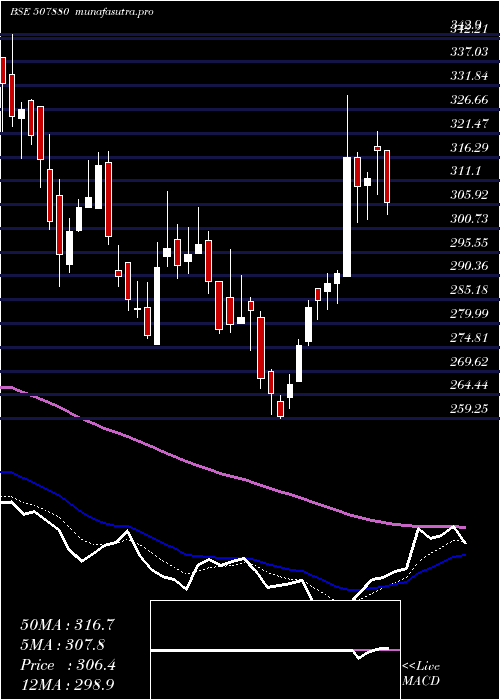Click inside the MACD indicator panel
Viewport: 500px width, 700px height.
[275, 650]
